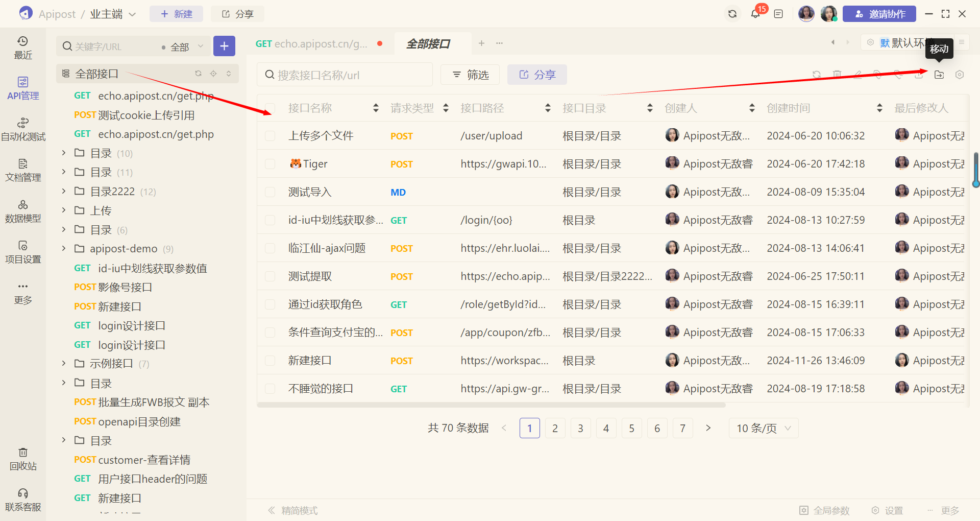980x521 pixels.
Task: Tick the checkbox for 上传多个文件 row
Action: click(x=270, y=136)
